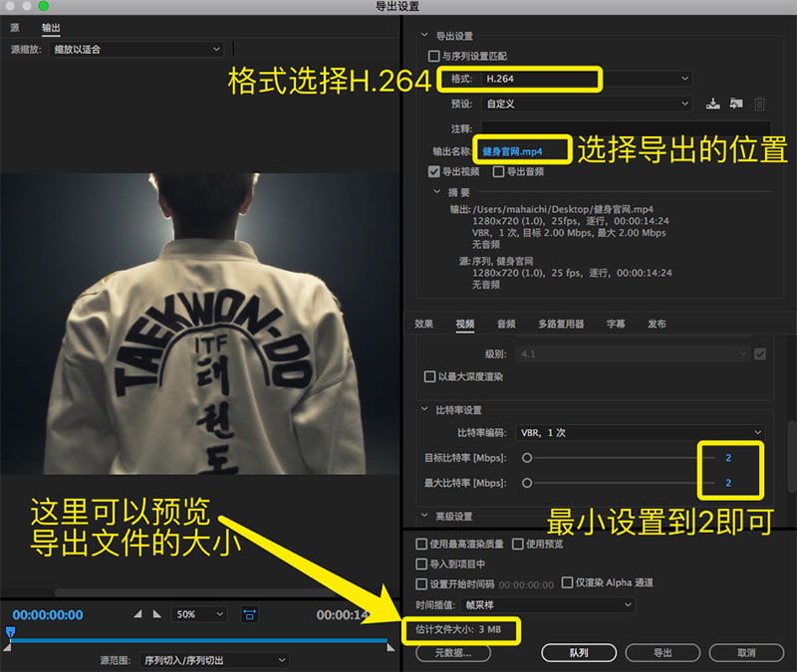Screen dimensions: 797x672
Task: Enable the 使用预览 checkbox
Action: (x=517, y=544)
